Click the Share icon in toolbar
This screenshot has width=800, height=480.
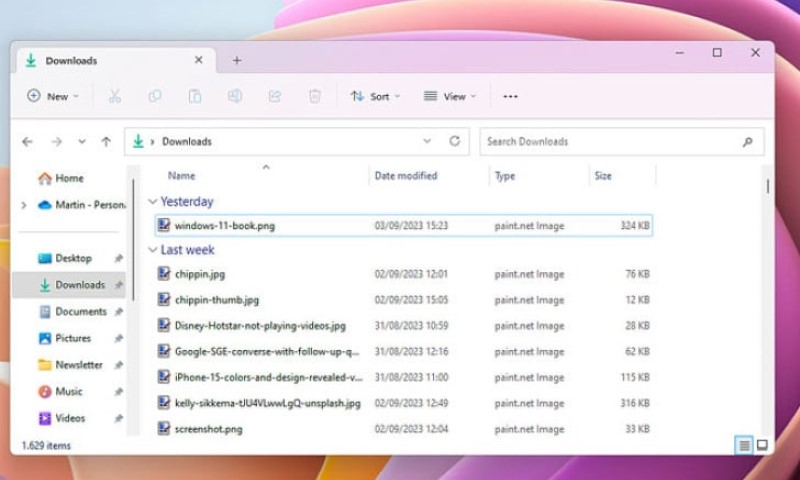click(274, 96)
